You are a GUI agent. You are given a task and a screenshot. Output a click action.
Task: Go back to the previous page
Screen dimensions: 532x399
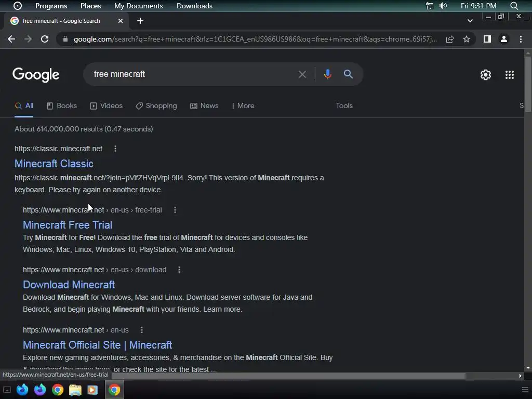11,39
